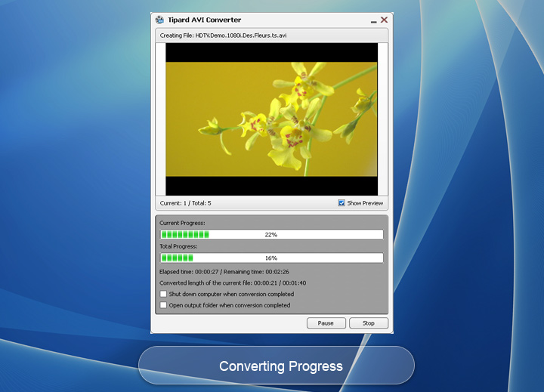This screenshot has height=392, width=544.
Task: Uncheck the Show Preview checkbox
Action: click(x=342, y=203)
